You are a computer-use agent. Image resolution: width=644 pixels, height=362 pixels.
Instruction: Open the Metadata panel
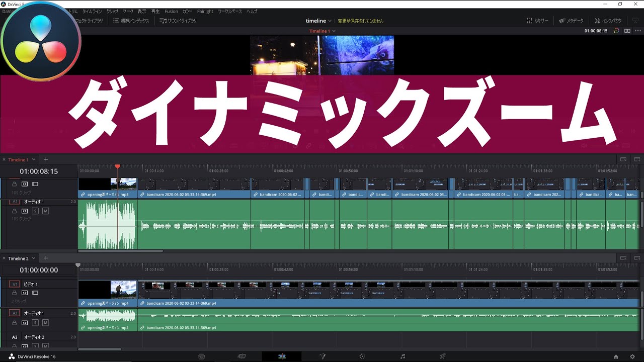pos(571,21)
